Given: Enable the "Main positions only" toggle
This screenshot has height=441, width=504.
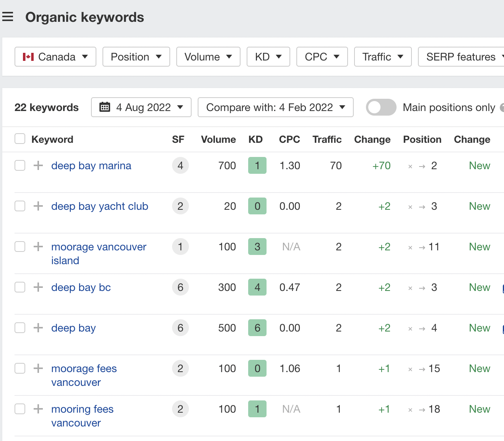Looking at the screenshot, I should [381, 107].
